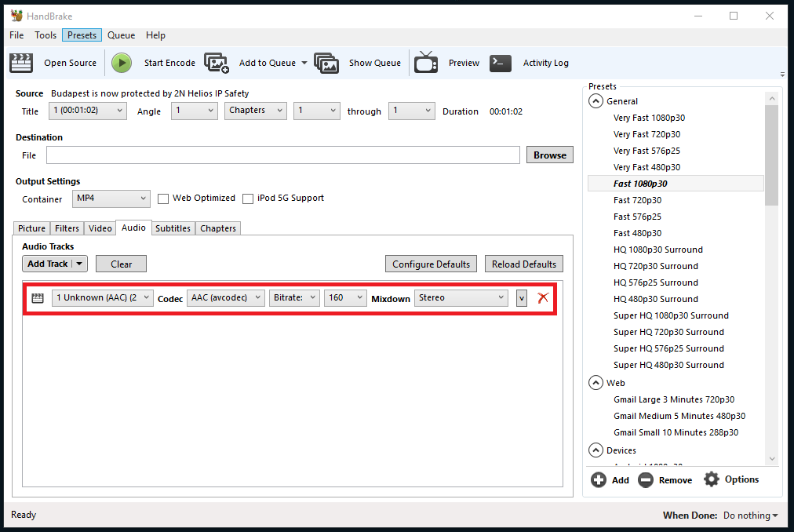Open the Show Queue icon
This screenshot has height=532, width=794.
pyautogui.click(x=326, y=63)
